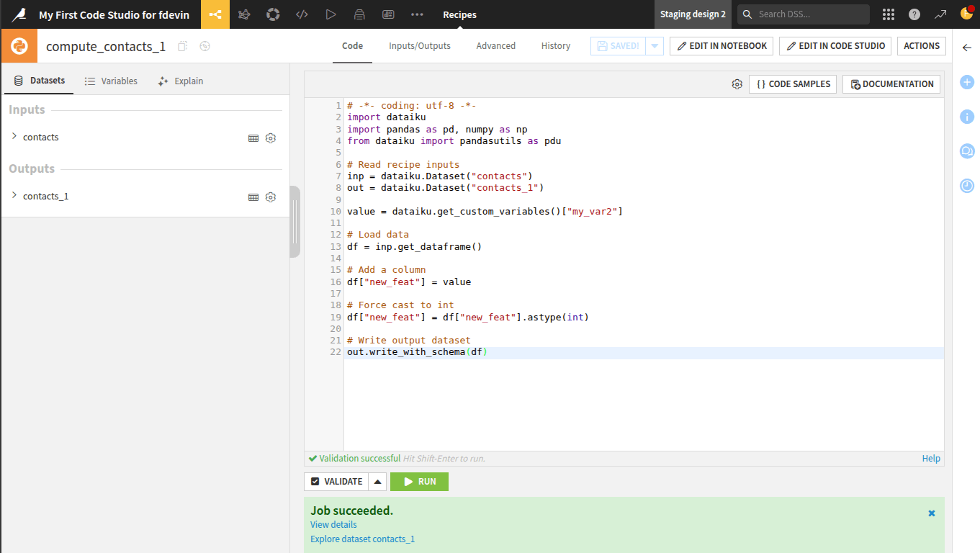Expand the contacts_1 output dataset entry

pos(14,196)
